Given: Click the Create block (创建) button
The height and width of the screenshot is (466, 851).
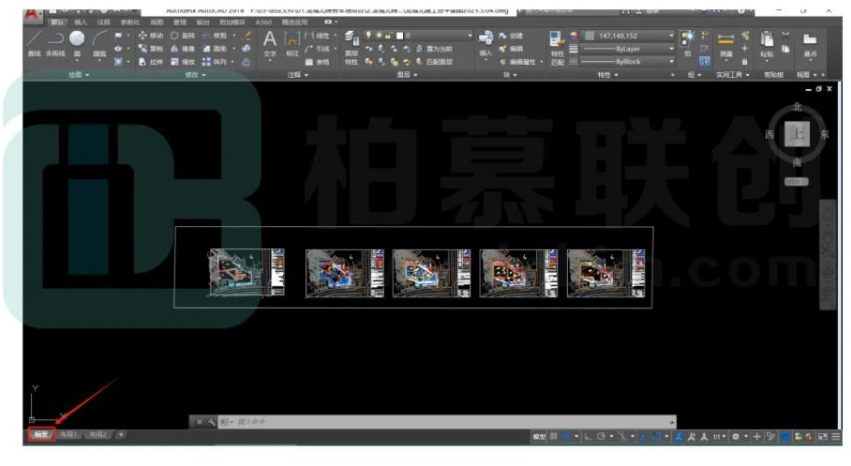Looking at the screenshot, I should point(511,36).
